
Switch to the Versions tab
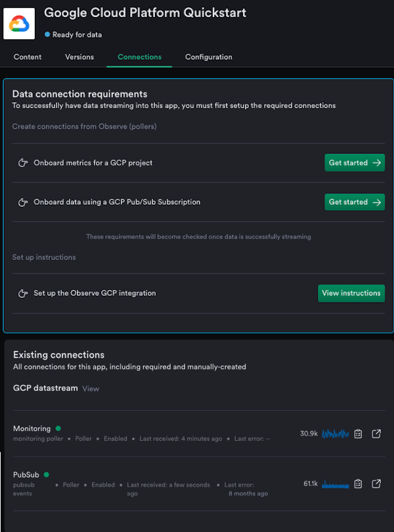79,57
